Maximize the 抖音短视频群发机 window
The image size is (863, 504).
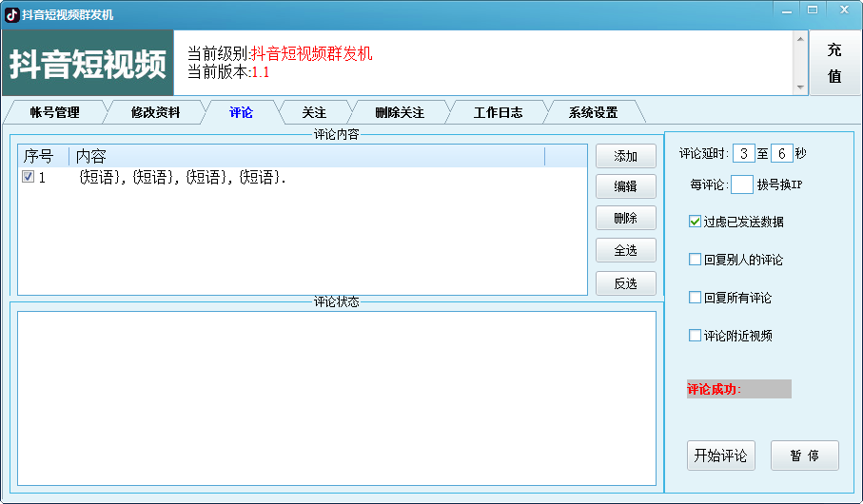[813, 10]
